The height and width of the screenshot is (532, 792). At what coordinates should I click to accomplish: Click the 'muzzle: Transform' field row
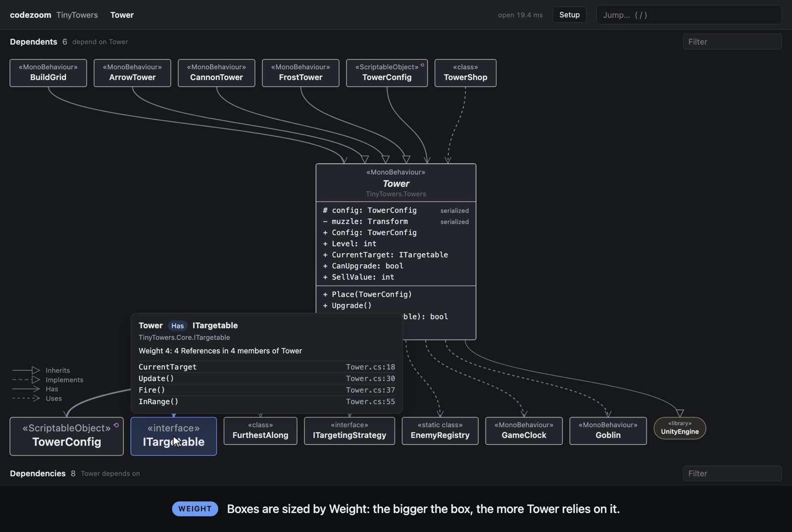pos(396,222)
